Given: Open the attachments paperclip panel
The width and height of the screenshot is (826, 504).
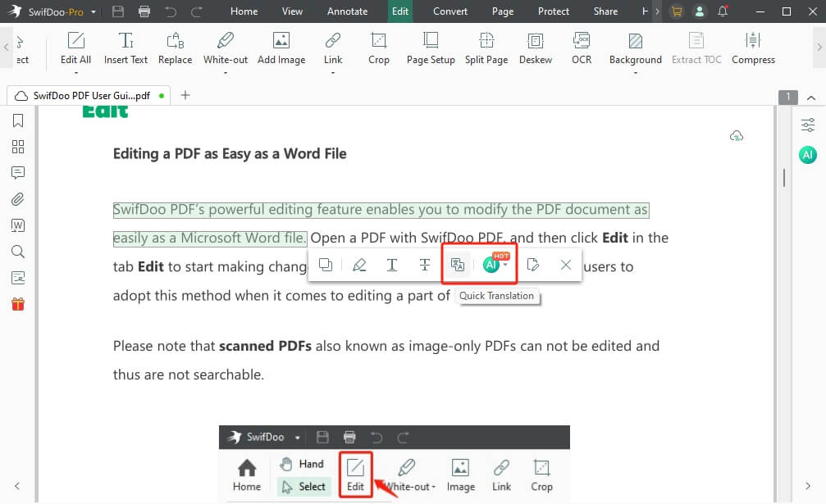Looking at the screenshot, I should pos(18,199).
